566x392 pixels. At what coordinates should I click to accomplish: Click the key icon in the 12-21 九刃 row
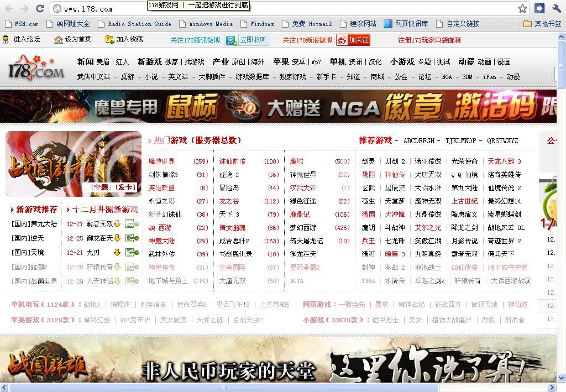pyautogui.click(x=132, y=252)
